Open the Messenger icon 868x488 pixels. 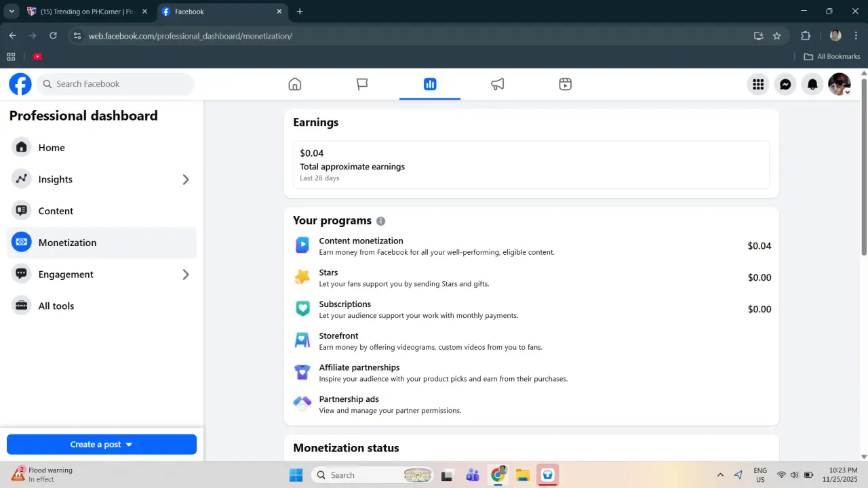click(785, 84)
